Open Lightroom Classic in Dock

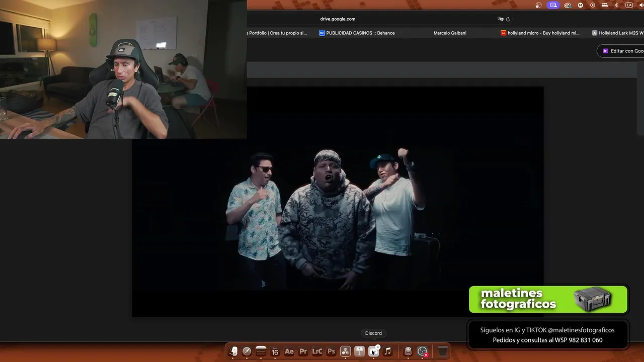click(317, 351)
